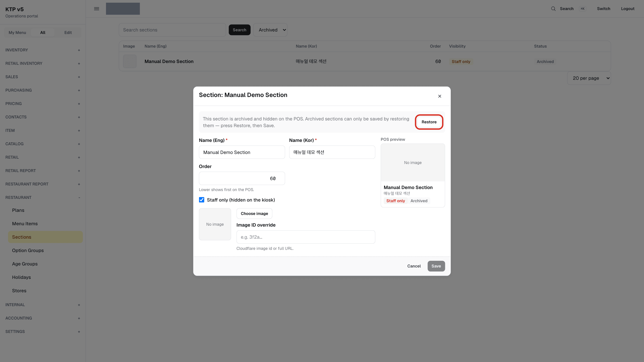Expand the SETTINGS menu group
This screenshot has width=644, height=362.
43,332
